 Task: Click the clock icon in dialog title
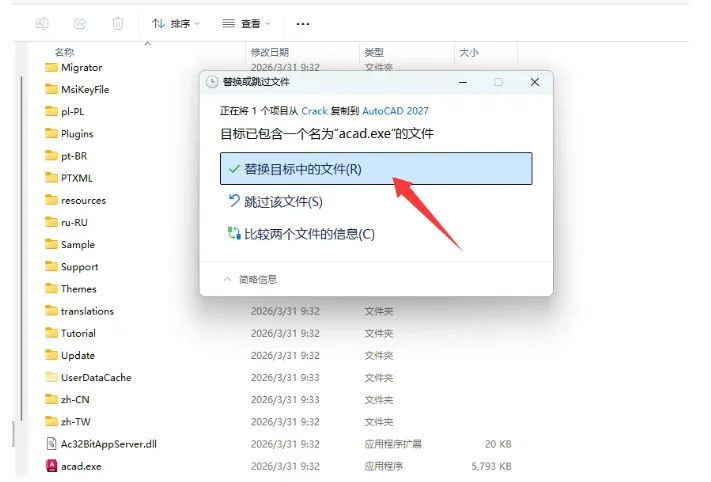[212, 82]
